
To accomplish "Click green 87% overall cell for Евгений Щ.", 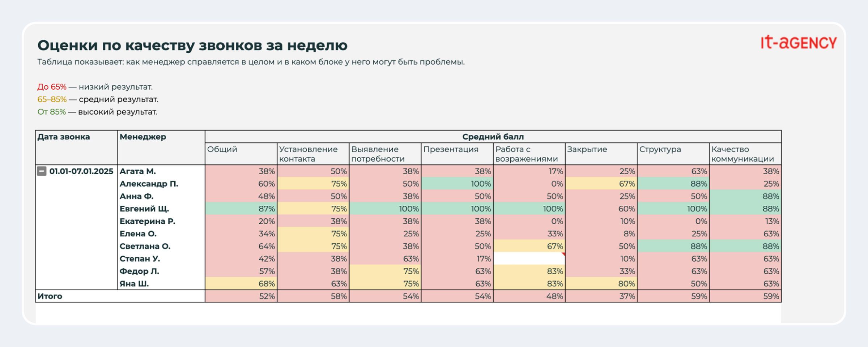I will [x=241, y=209].
